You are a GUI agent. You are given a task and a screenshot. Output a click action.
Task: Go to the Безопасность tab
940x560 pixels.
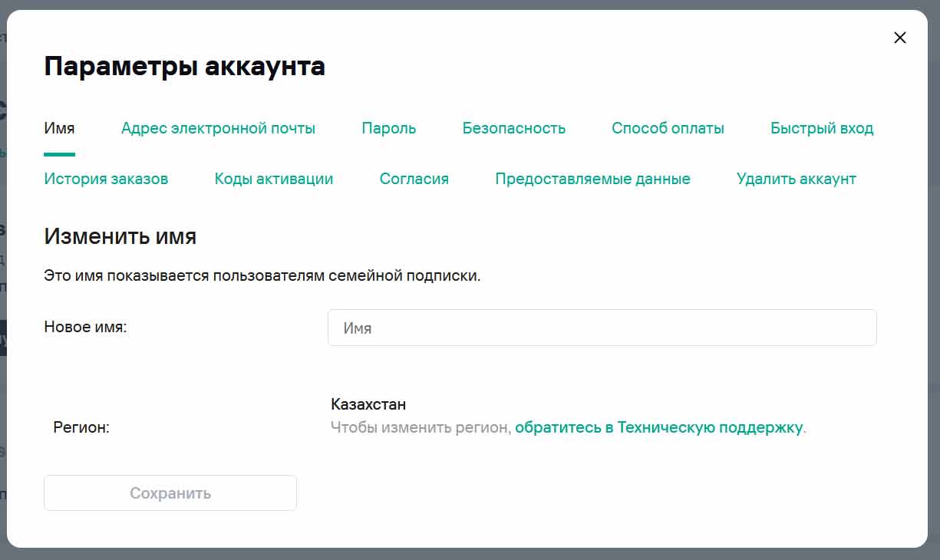[x=513, y=128]
